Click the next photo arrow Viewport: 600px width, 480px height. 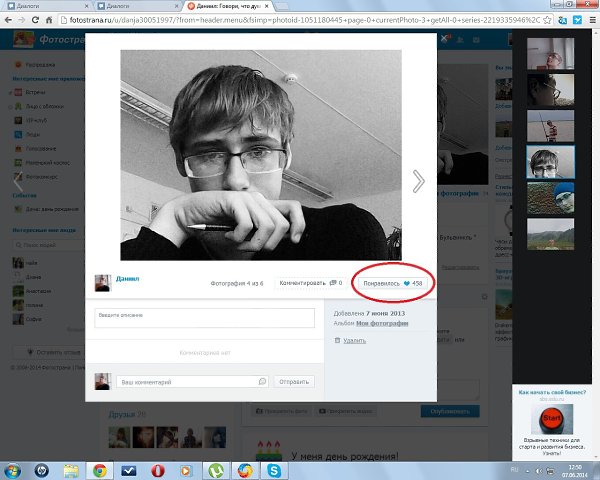coord(418,180)
